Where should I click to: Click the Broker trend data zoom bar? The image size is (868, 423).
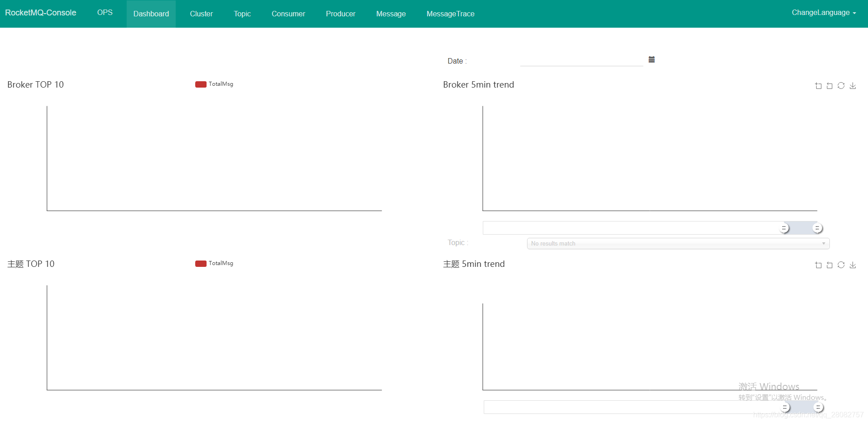[x=650, y=228]
